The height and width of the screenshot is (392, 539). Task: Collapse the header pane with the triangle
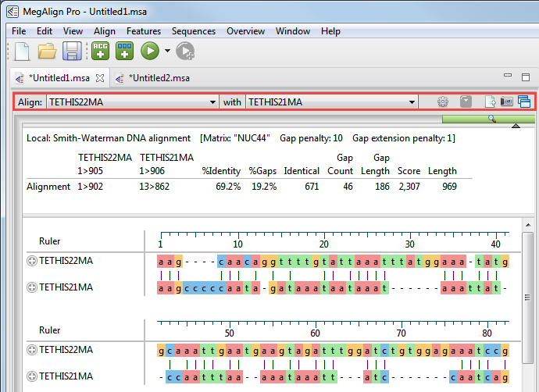click(516, 126)
